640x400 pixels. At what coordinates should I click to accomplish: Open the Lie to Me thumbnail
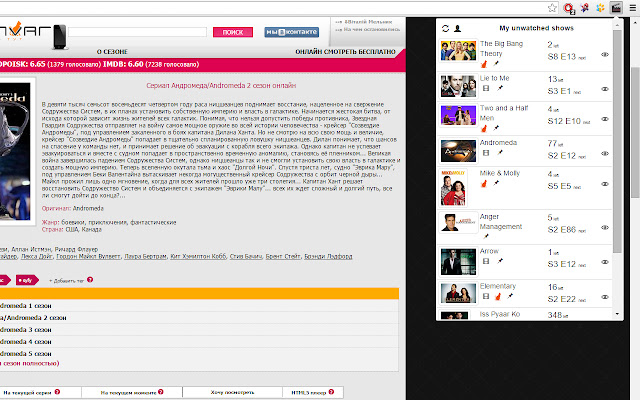pyautogui.click(x=458, y=86)
